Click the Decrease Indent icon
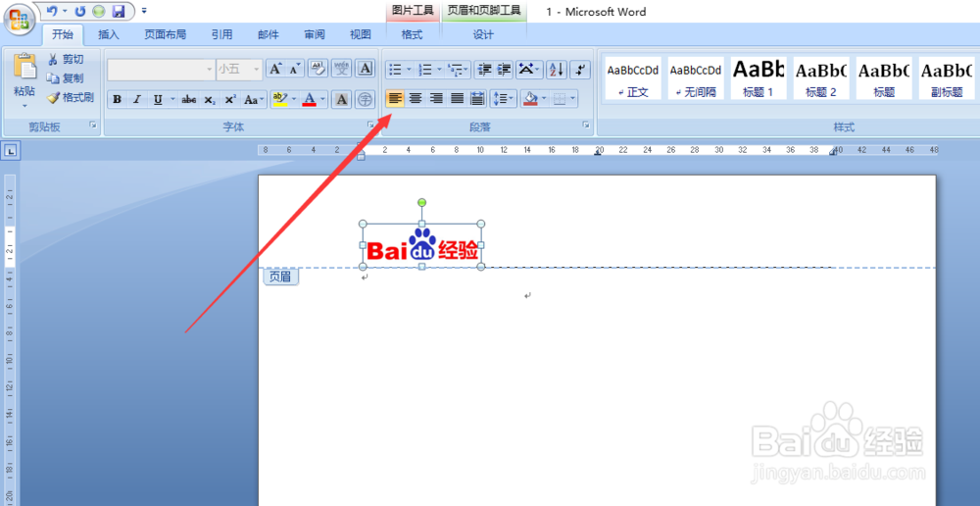 coord(484,69)
